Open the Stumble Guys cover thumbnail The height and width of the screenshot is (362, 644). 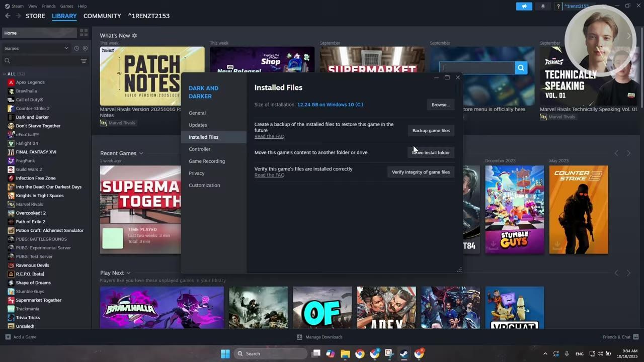click(x=515, y=210)
